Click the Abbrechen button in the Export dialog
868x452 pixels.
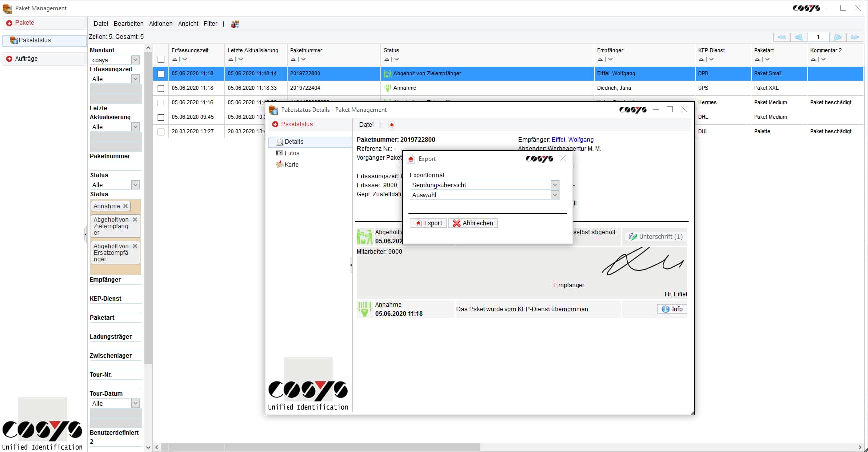coord(473,223)
